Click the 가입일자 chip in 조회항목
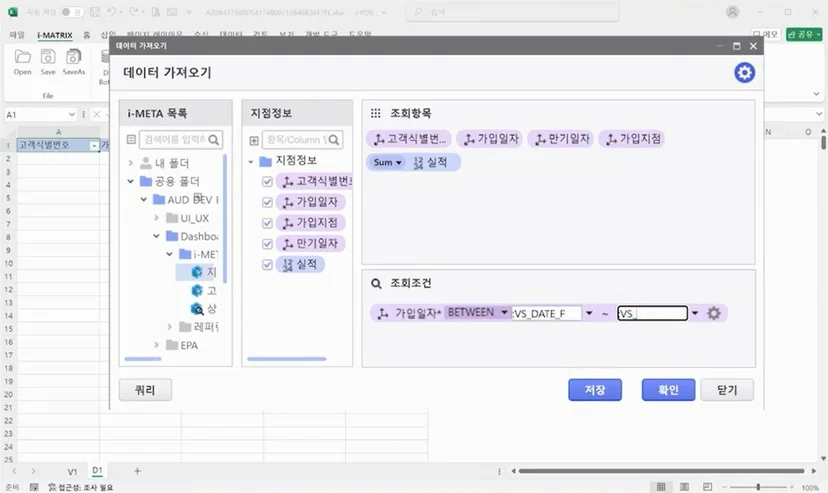Screen dimensions: 828x493 pos(490,139)
